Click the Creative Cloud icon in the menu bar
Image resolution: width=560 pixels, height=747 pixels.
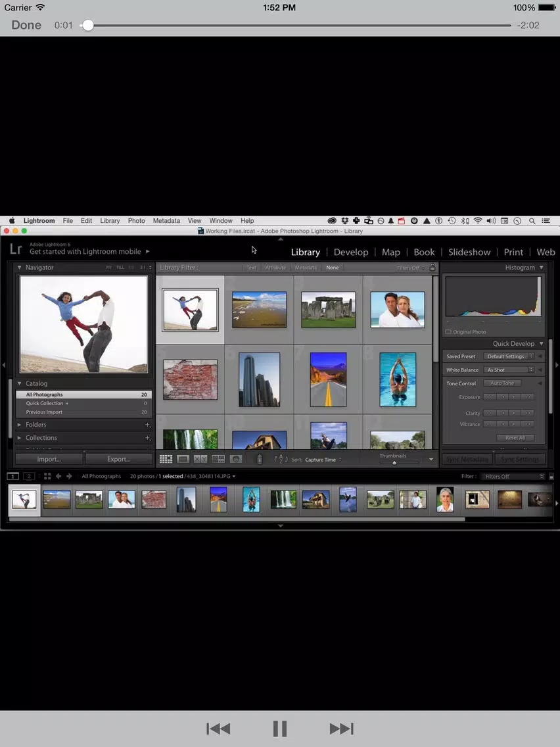pyautogui.click(x=332, y=220)
